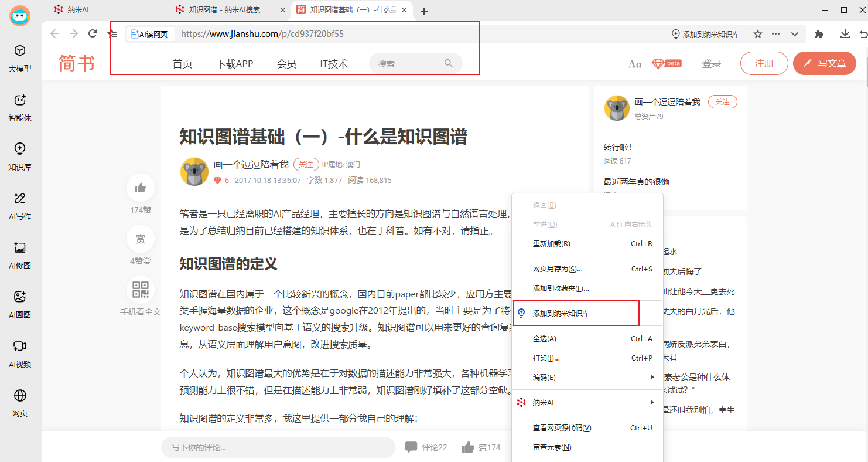Screen dimensions: 868x462
Task: Click the 写文章 button
Action: 825,63
